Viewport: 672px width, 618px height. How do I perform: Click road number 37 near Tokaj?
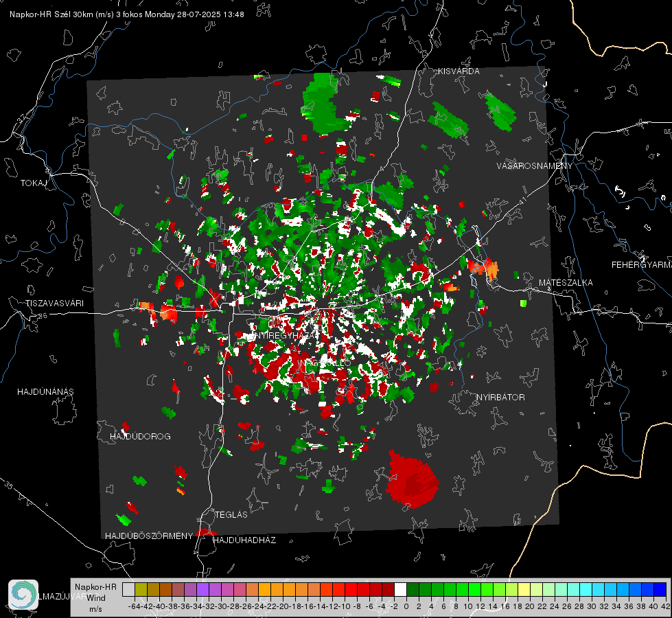22,117
